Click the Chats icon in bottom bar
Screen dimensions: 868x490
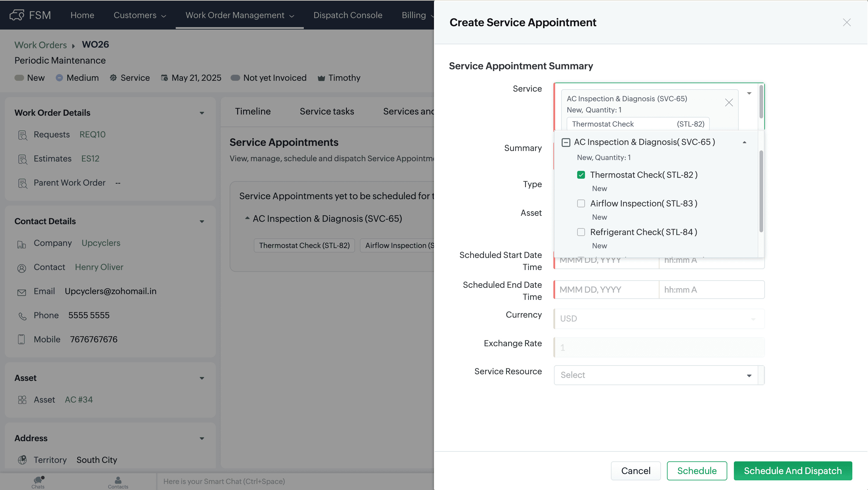point(38,480)
